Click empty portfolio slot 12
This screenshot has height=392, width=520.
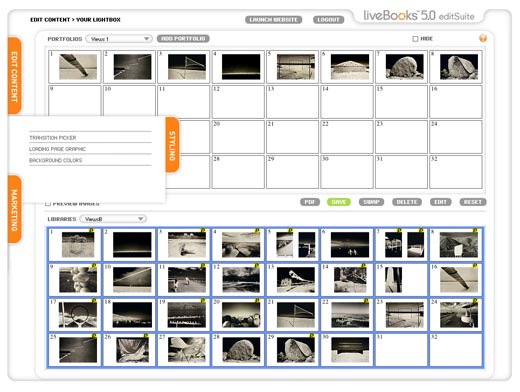238,102
